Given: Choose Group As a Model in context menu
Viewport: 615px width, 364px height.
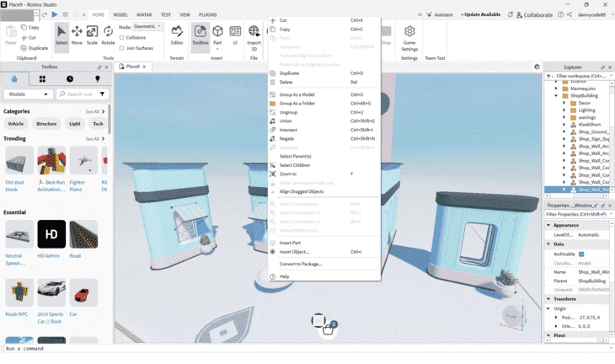Looking at the screenshot, I should pos(324,94).
